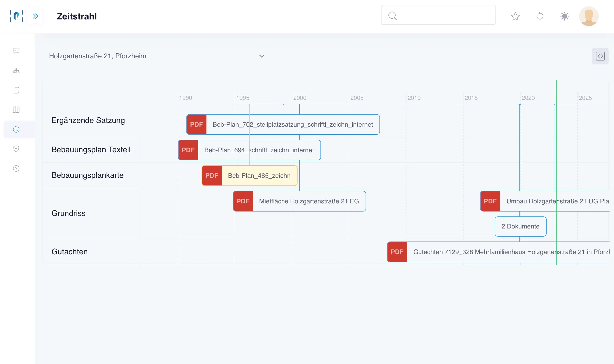614x364 pixels.
Task: Open the map sidebar icon
Action: [x=16, y=110]
